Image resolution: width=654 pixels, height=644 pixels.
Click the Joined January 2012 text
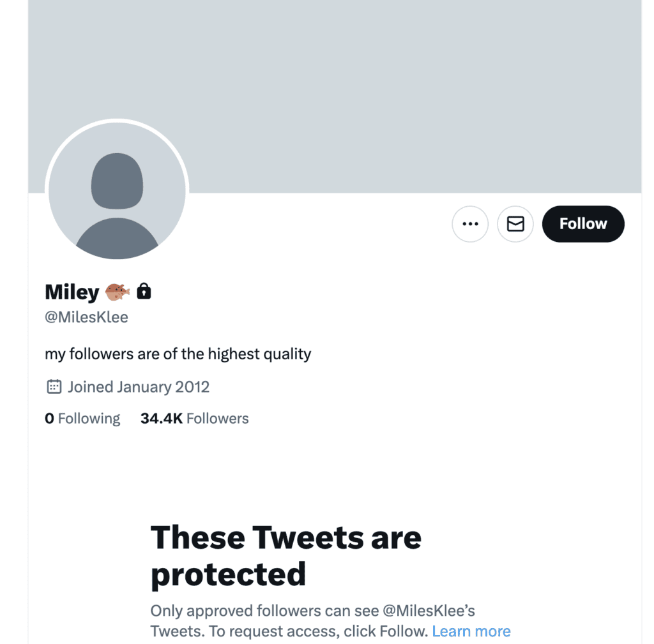coord(139,387)
